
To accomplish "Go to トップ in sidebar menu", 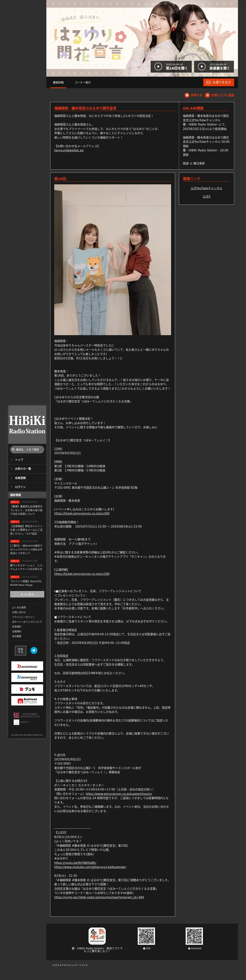I will point(27,460).
